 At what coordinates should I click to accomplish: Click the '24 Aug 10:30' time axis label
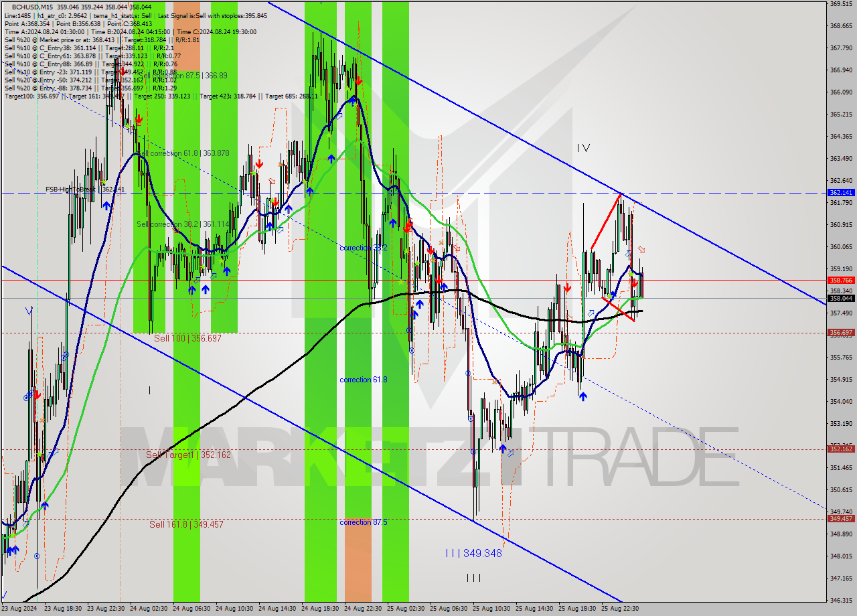(234, 609)
